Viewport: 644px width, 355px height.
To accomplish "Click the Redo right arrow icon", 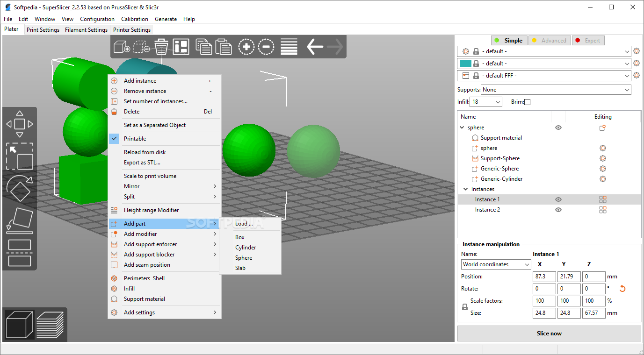I will (x=335, y=47).
